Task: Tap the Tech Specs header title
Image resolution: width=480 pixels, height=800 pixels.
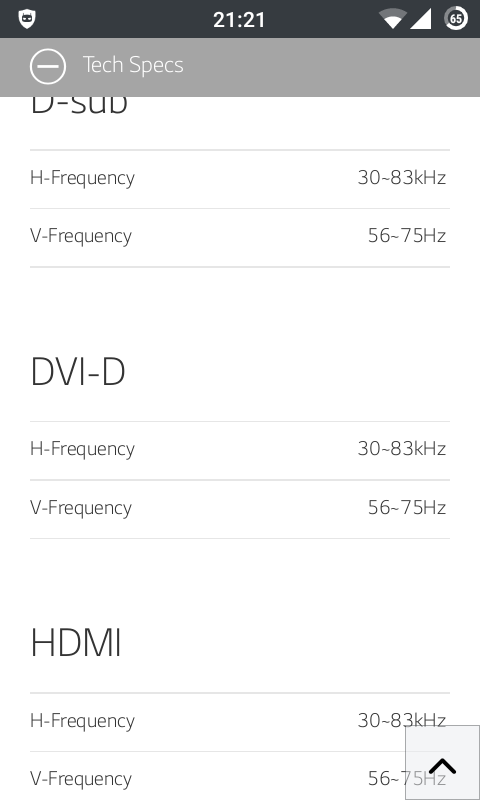Action: (133, 65)
